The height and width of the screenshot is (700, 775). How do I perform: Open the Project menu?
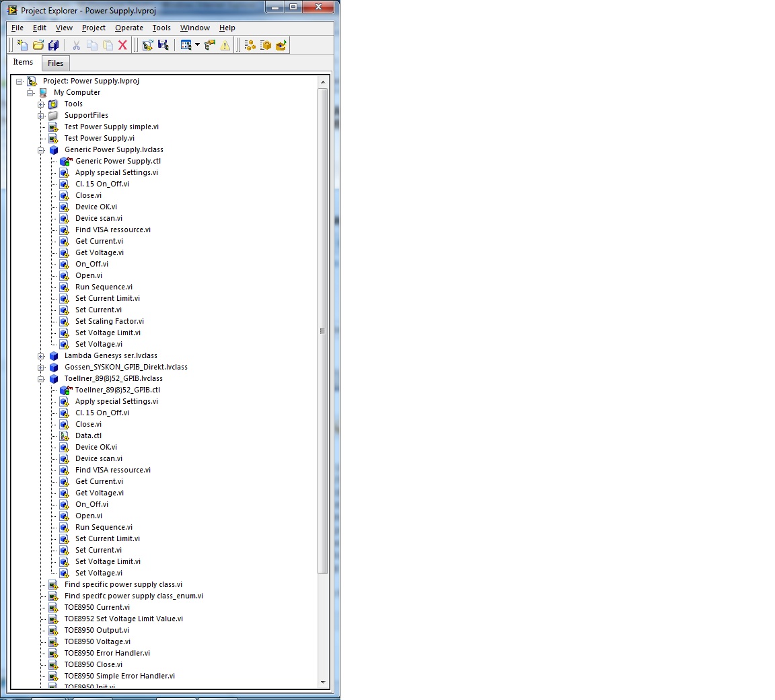click(94, 28)
